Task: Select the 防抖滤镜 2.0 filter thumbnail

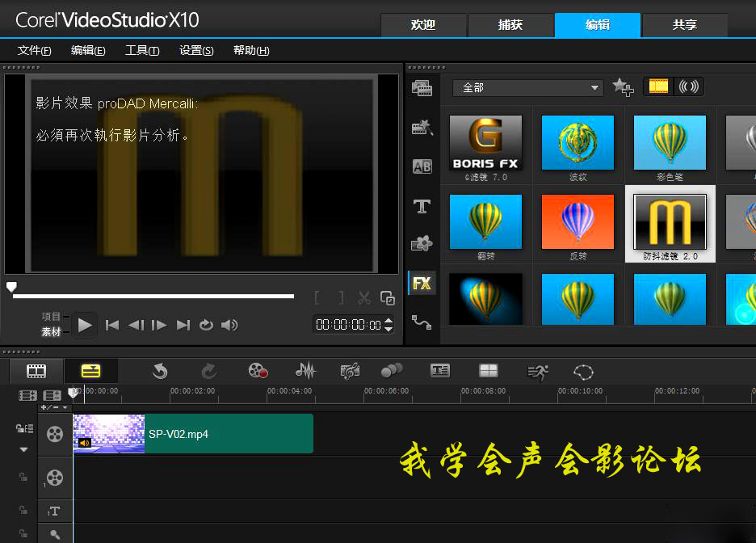Action: [x=670, y=223]
